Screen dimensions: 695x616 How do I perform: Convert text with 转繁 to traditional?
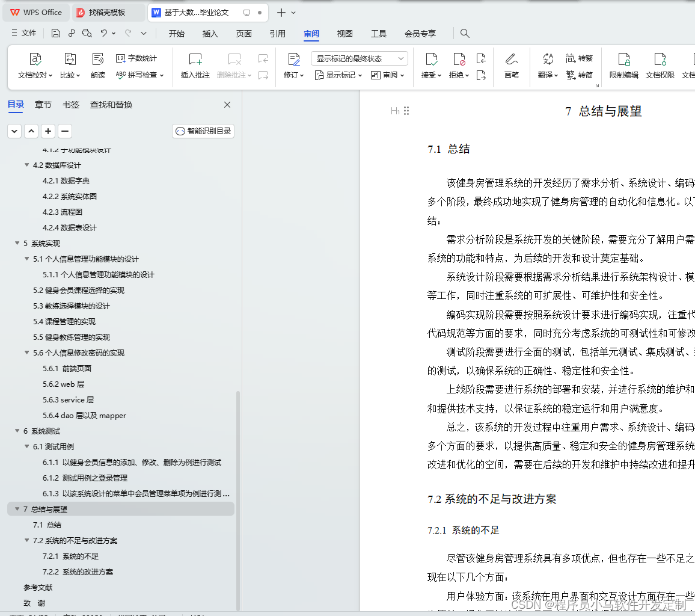pyautogui.click(x=579, y=58)
